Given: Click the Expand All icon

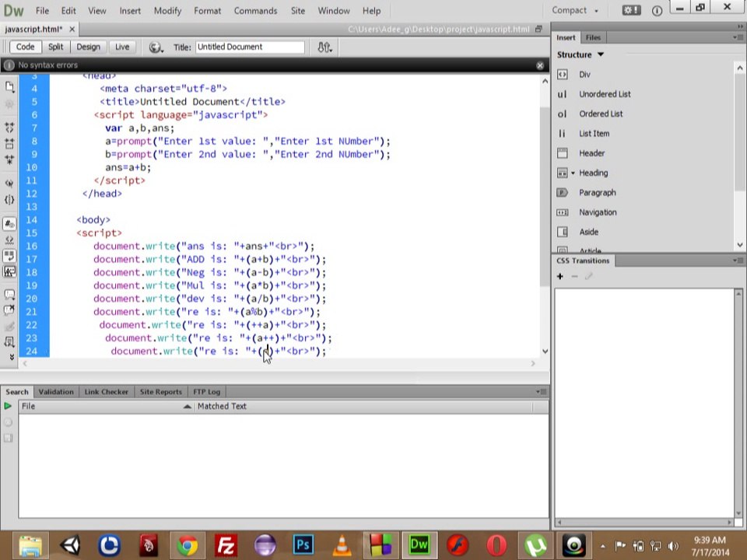Looking at the screenshot, I should (x=9, y=159).
